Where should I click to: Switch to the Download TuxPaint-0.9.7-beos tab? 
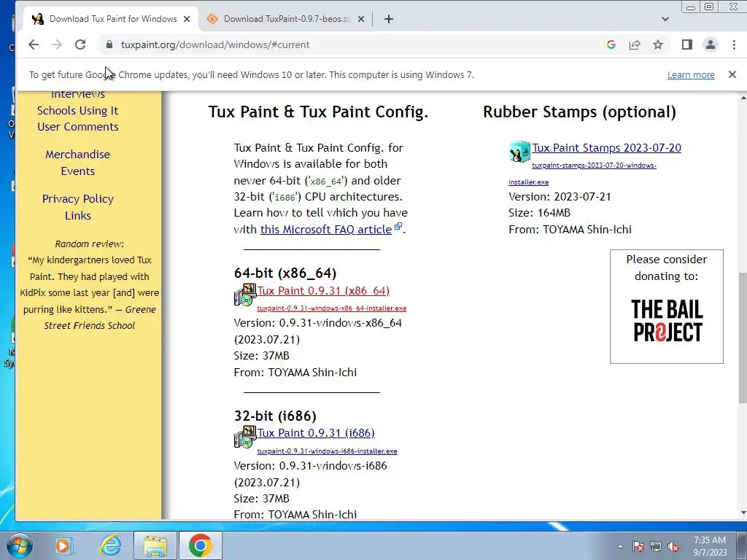[286, 19]
